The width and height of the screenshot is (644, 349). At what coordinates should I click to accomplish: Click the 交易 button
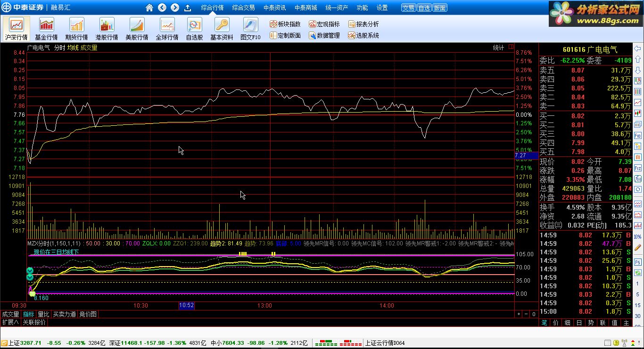(x=408, y=8)
